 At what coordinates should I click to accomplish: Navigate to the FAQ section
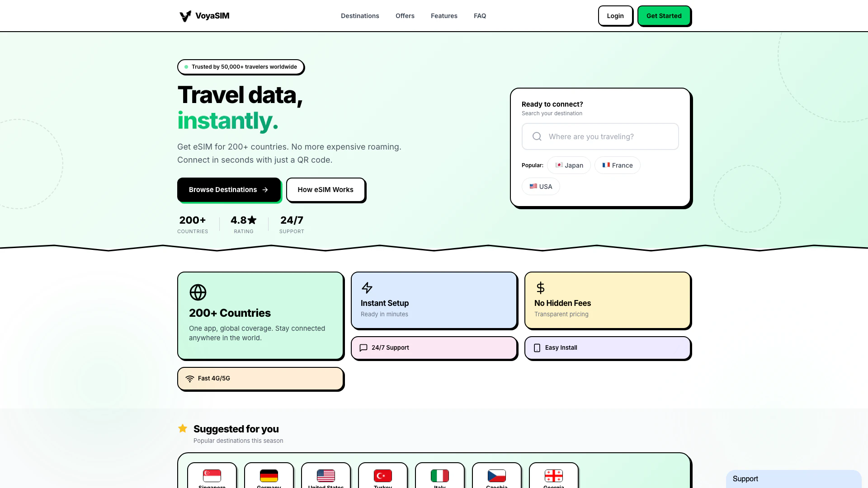pyautogui.click(x=480, y=16)
